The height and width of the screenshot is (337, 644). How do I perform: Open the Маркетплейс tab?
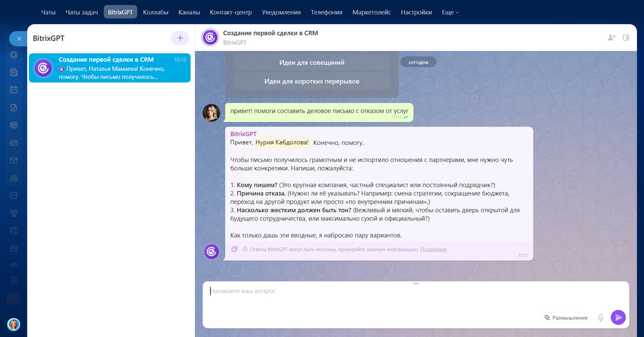[372, 12]
